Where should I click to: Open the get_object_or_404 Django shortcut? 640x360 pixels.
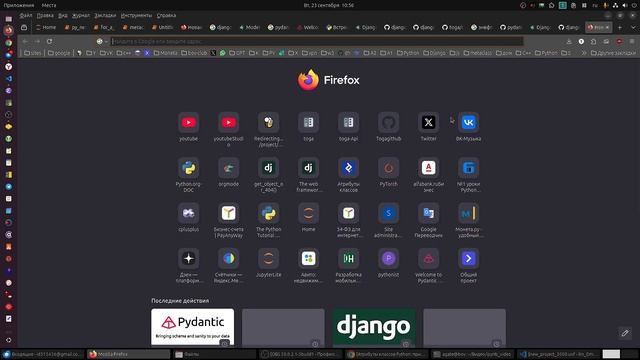[269, 168]
